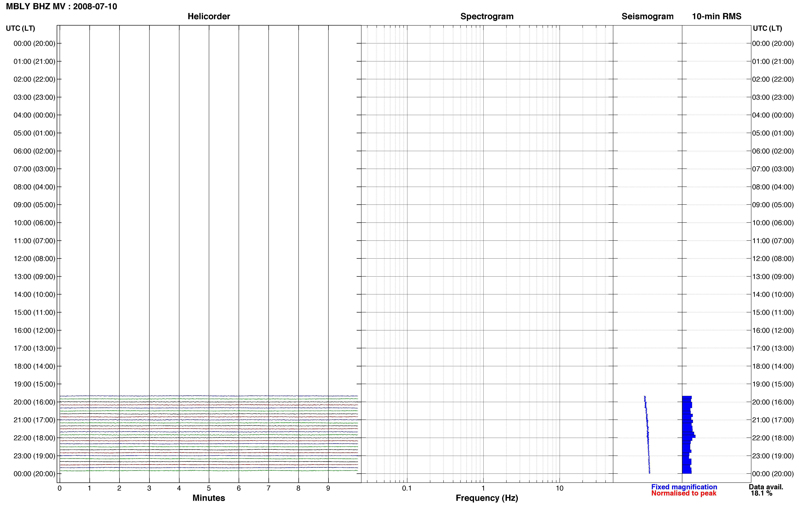Click the right axis label '18:00 (14:00)'
Viewport: 812px width, 508px height.
click(x=773, y=366)
